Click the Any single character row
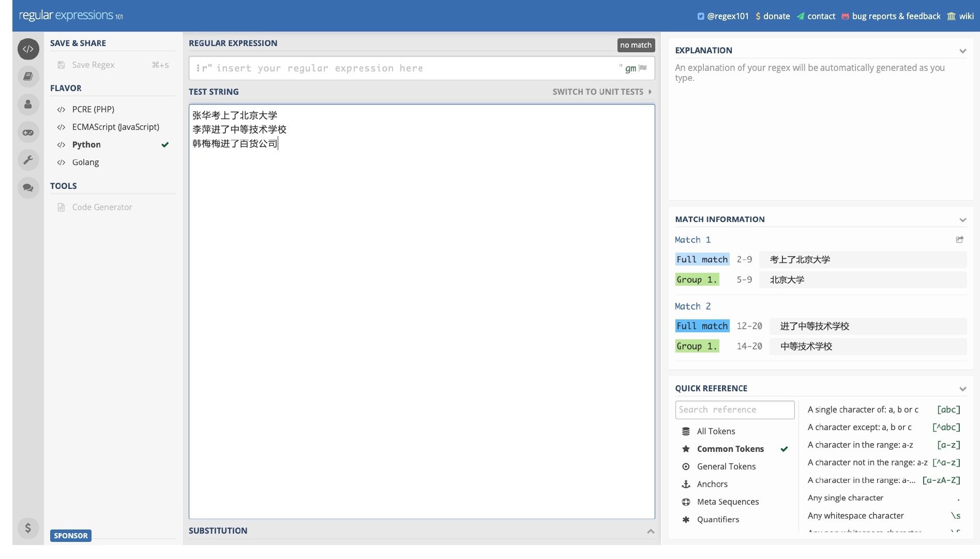The width and height of the screenshot is (980, 559). pyautogui.click(x=884, y=498)
